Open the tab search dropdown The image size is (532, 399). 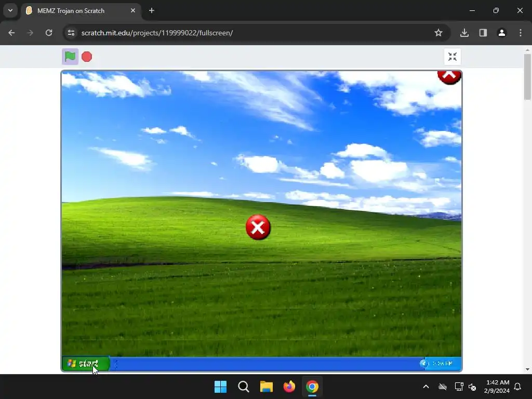10,10
